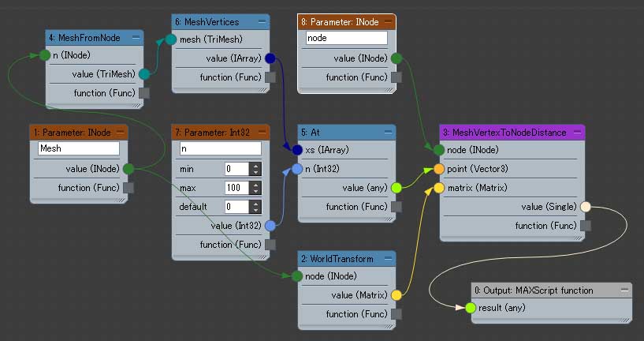The width and height of the screenshot is (644, 341).
Task: Select the 8: Parameter: INode title bar
Action: [347, 22]
